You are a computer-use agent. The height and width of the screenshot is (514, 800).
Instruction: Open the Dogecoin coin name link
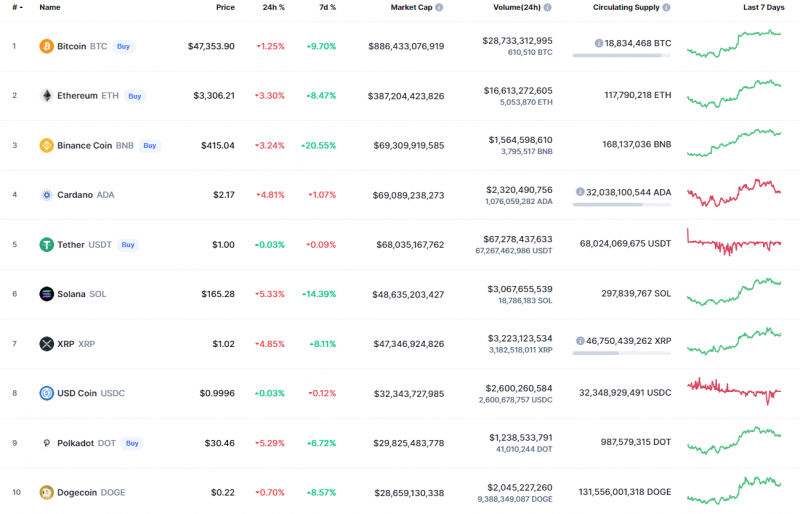pos(77,493)
